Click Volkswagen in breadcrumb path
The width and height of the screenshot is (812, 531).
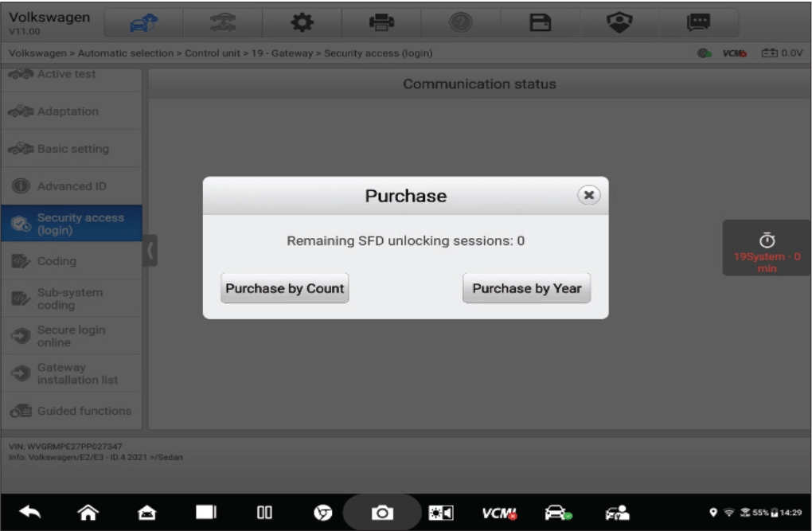coord(37,53)
